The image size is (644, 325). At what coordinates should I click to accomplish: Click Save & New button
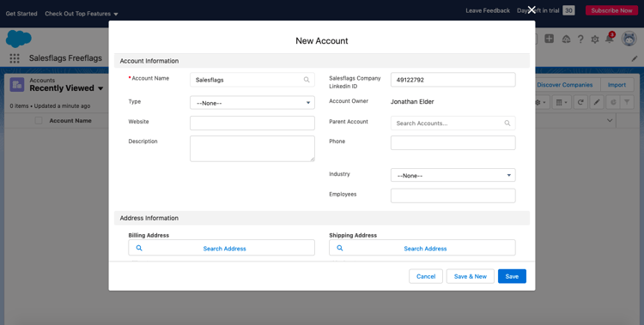[471, 277]
